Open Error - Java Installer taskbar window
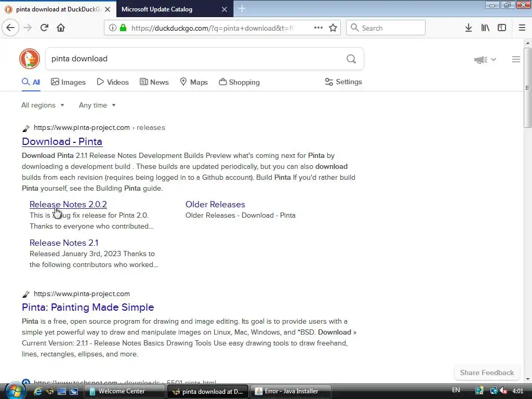This screenshot has width=532, height=399. (291, 391)
